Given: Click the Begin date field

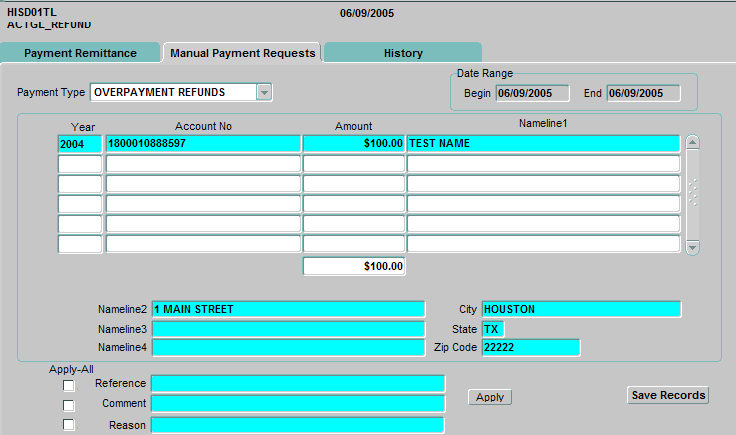Looking at the screenshot, I should pos(532,93).
